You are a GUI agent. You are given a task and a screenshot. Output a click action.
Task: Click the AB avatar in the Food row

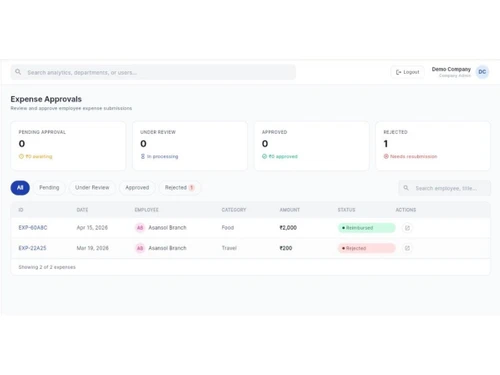pyautogui.click(x=140, y=228)
